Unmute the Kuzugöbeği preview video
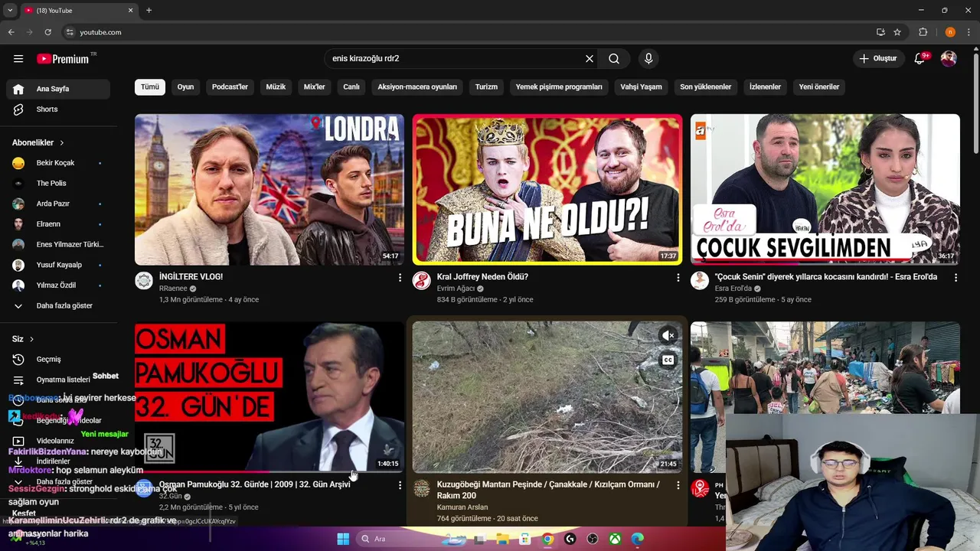980x551 pixels. click(x=668, y=335)
